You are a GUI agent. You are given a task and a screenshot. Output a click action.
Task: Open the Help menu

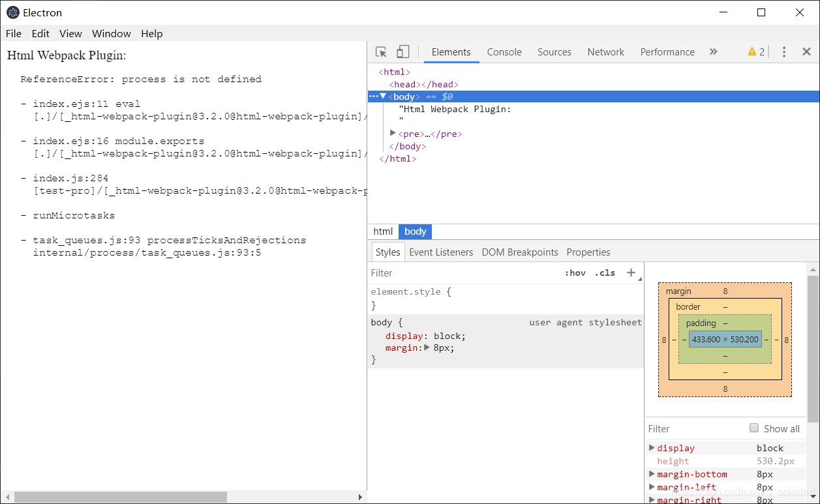(152, 34)
